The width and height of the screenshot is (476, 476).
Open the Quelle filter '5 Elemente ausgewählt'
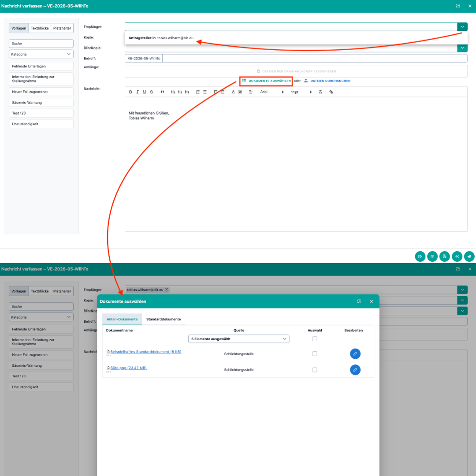(238, 339)
